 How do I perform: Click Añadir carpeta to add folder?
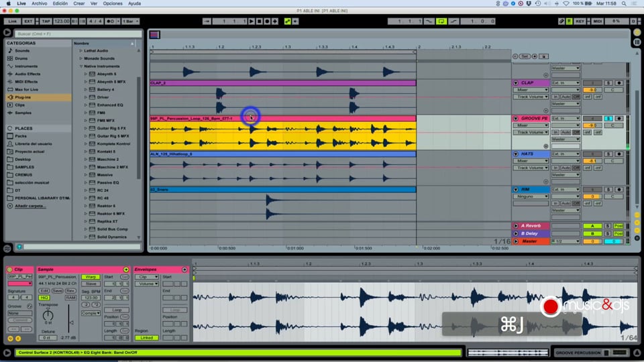click(30, 206)
